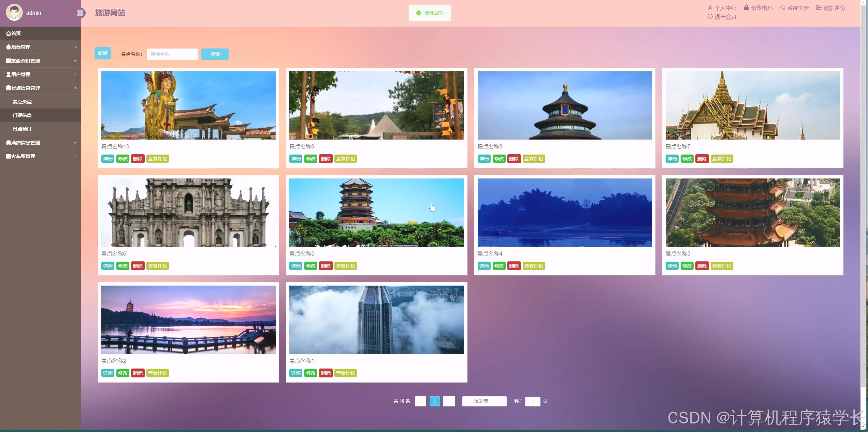Go to 系统前台 in the top bar

[x=795, y=8]
